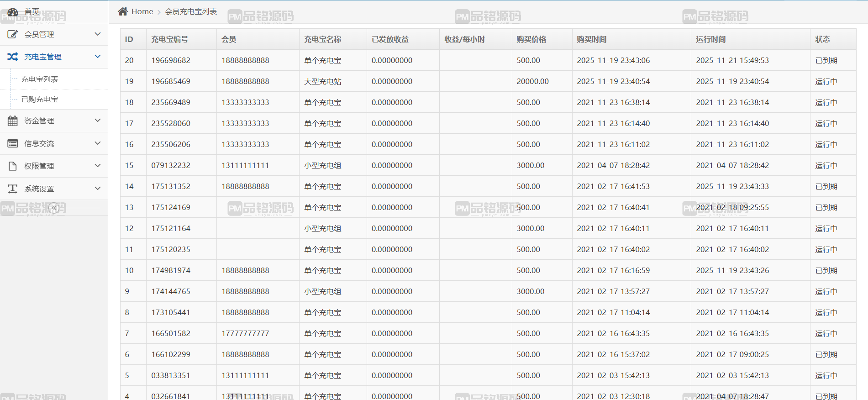Image resolution: width=868 pixels, height=400 pixels.
Task: Open 会员管理 menu
Action: coord(54,34)
